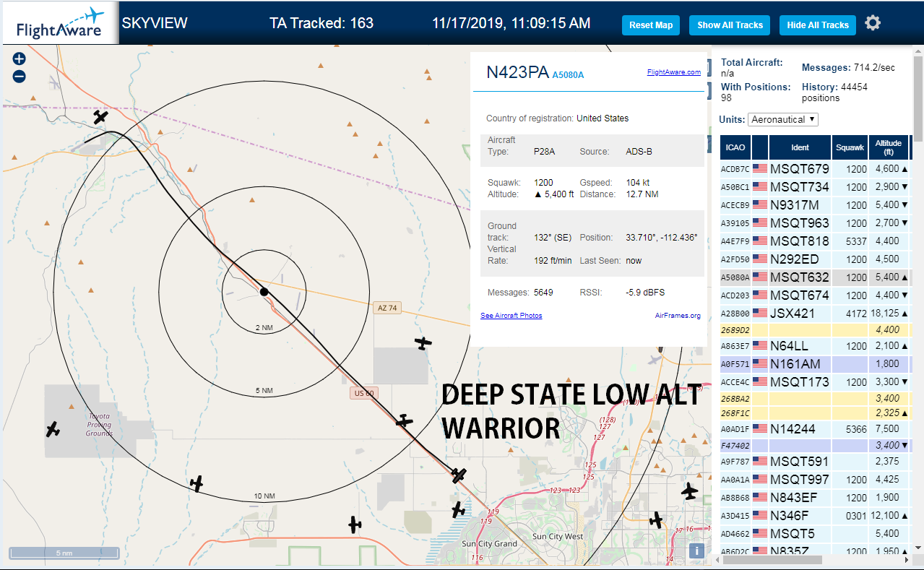Viewport: 924px width, 570px height.
Task: Click US flag in MSQT997 row
Action: [760, 479]
